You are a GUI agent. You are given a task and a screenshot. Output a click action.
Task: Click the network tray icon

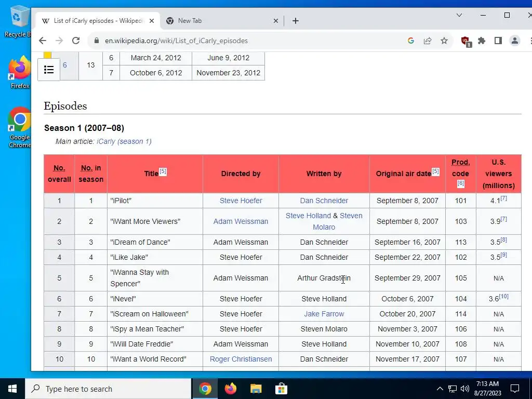[x=453, y=389]
